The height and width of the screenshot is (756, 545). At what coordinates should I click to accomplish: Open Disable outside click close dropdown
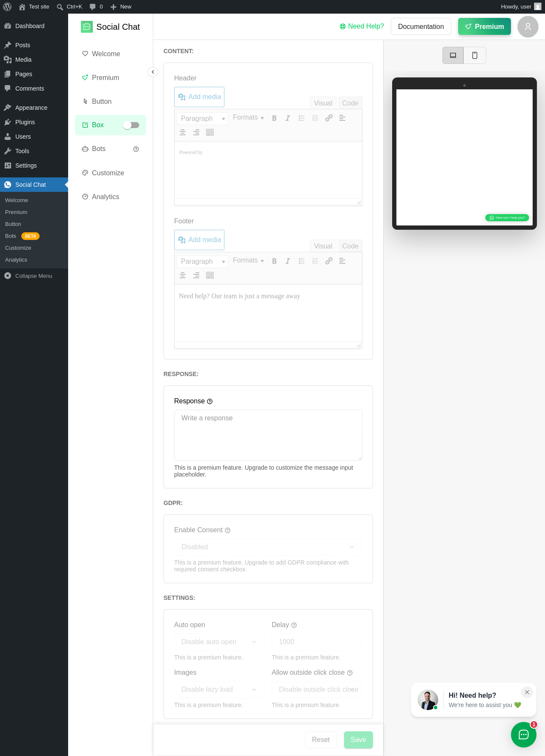[x=317, y=690]
